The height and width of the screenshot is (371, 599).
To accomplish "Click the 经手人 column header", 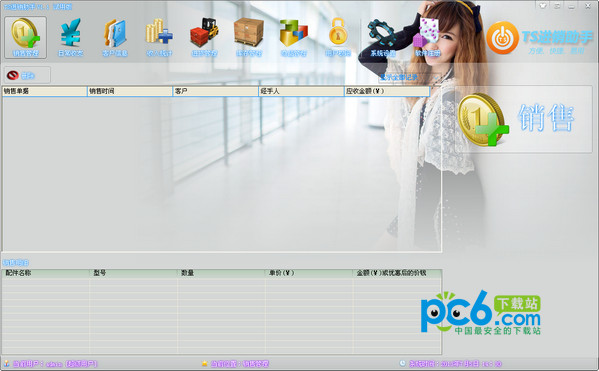I will (x=301, y=91).
